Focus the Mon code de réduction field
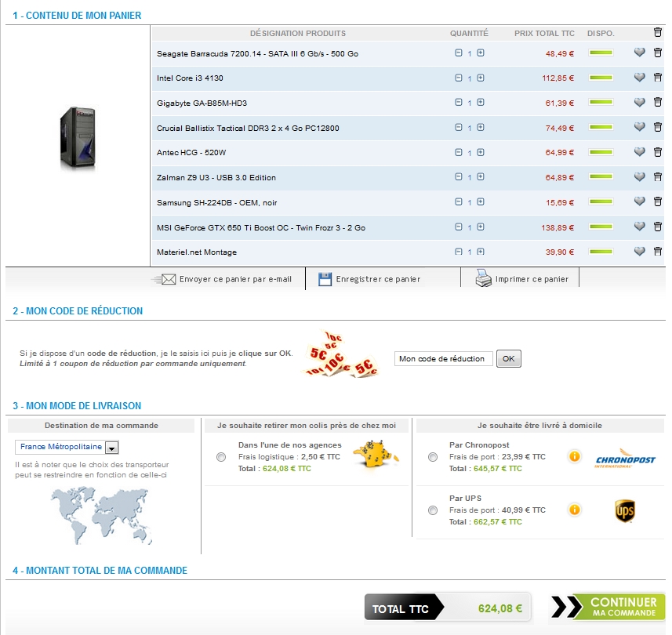 tap(444, 358)
